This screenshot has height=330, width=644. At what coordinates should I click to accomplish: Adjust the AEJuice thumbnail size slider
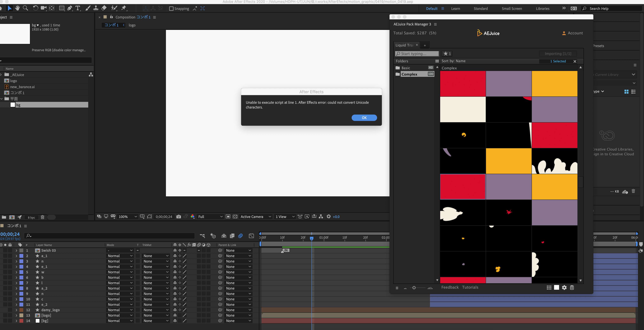pyautogui.click(x=414, y=288)
